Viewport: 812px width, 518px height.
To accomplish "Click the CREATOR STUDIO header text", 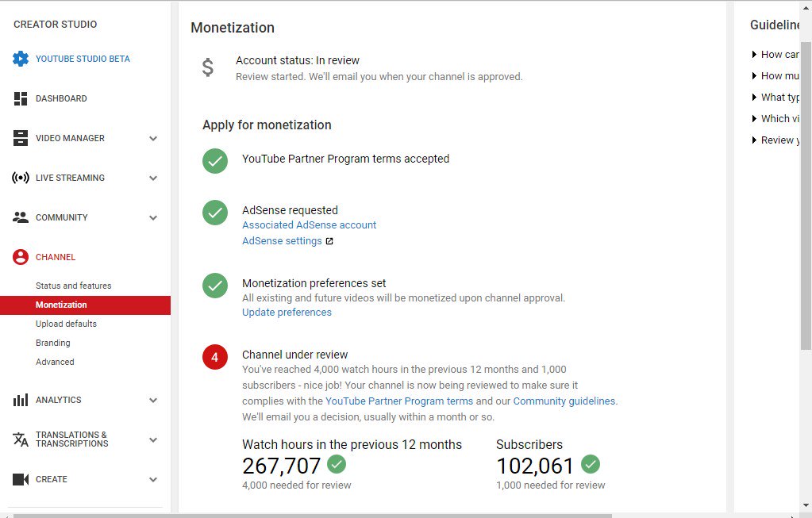I will pos(56,25).
